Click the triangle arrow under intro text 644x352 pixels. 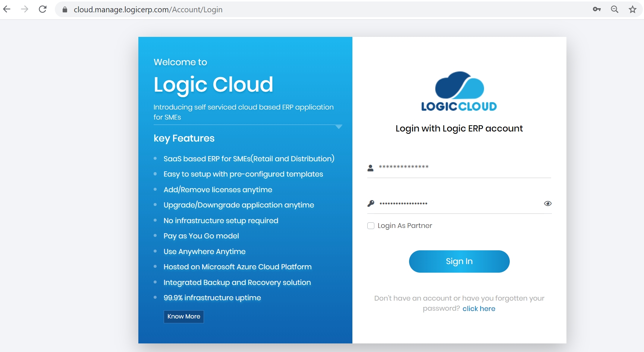click(x=339, y=127)
